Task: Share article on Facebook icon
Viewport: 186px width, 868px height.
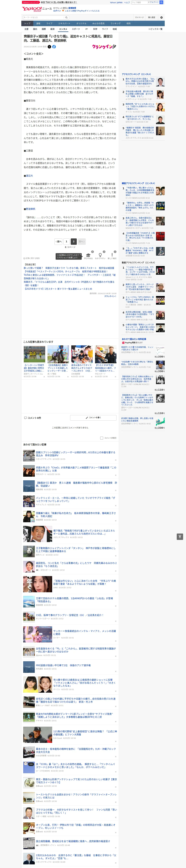Action: pyautogui.click(x=54, y=47)
